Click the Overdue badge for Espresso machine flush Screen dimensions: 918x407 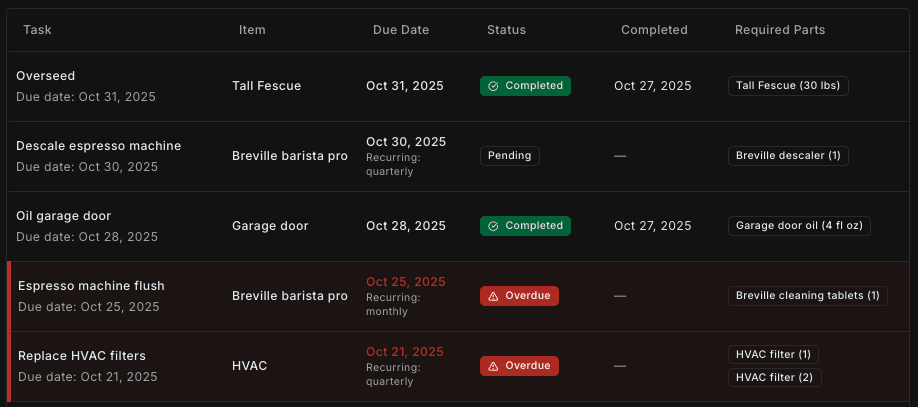point(519,296)
